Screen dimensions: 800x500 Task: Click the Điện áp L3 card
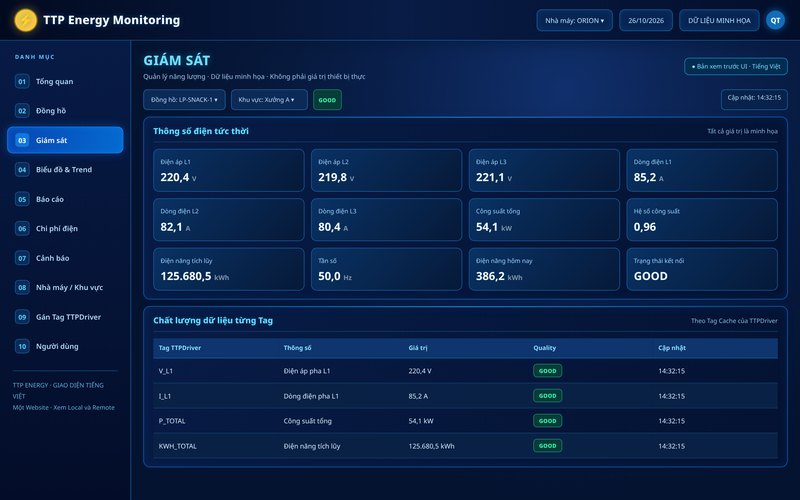click(544, 170)
